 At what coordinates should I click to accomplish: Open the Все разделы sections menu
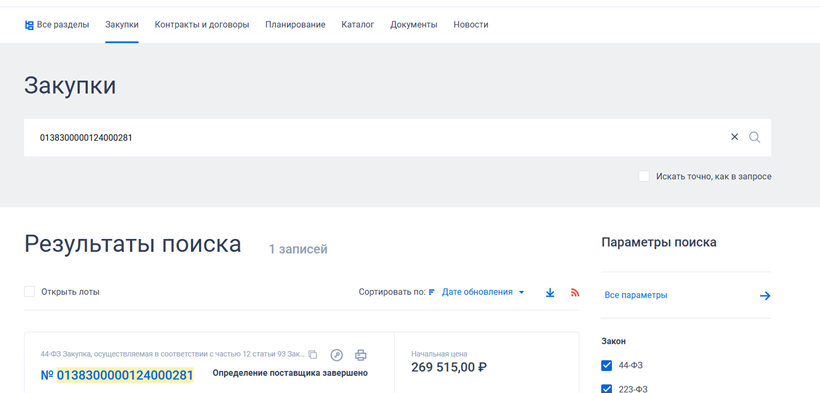tap(57, 25)
